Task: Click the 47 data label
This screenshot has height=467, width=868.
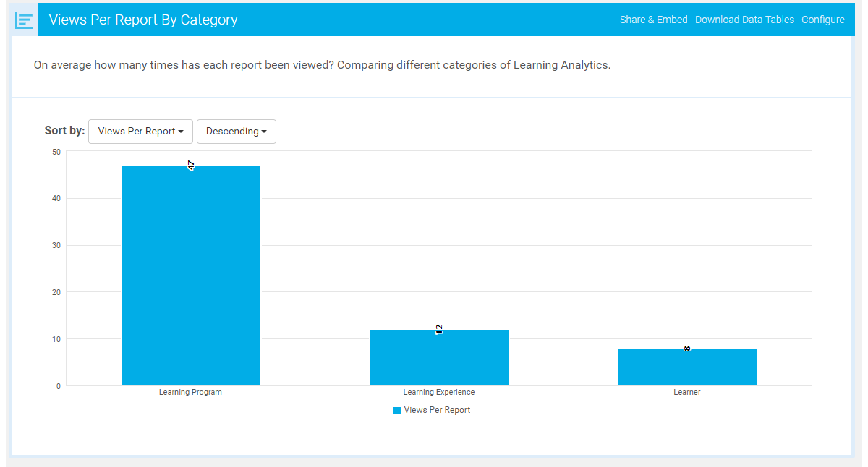Action: (x=190, y=164)
